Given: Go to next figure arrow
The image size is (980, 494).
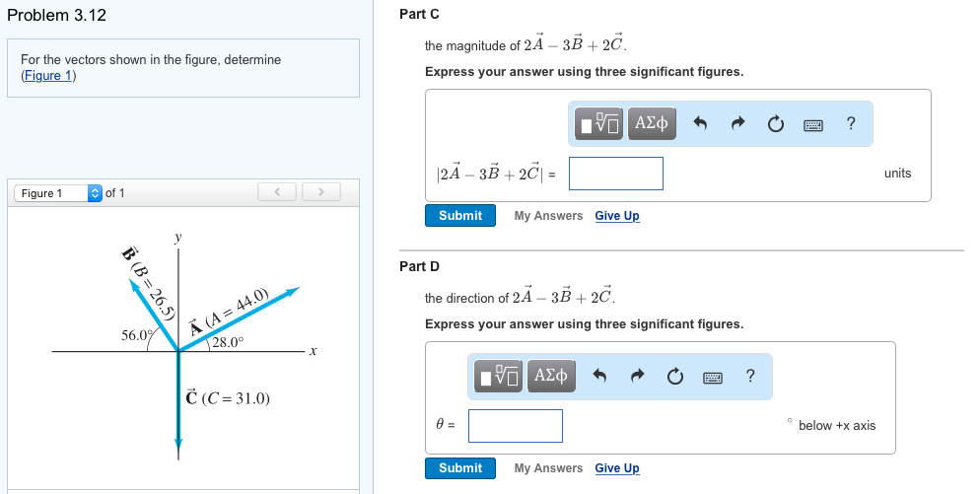Looking at the screenshot, I should 319,191.
